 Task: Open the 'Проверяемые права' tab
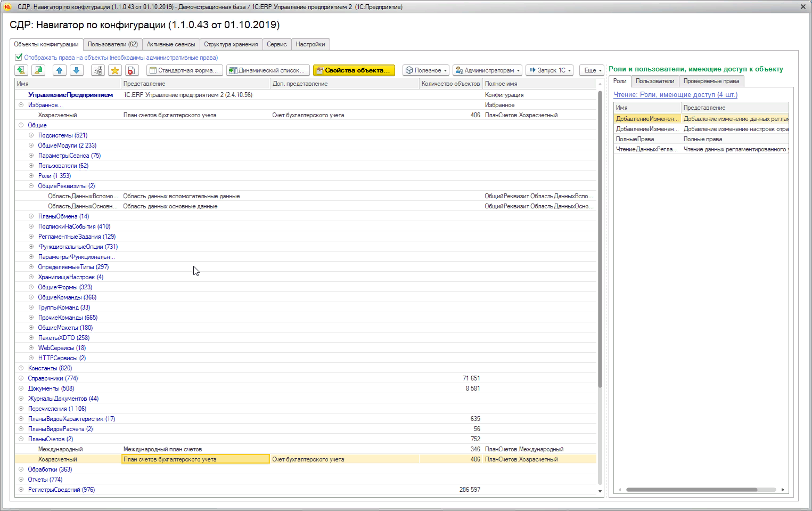pyautogui.click(x=711, y=81)
